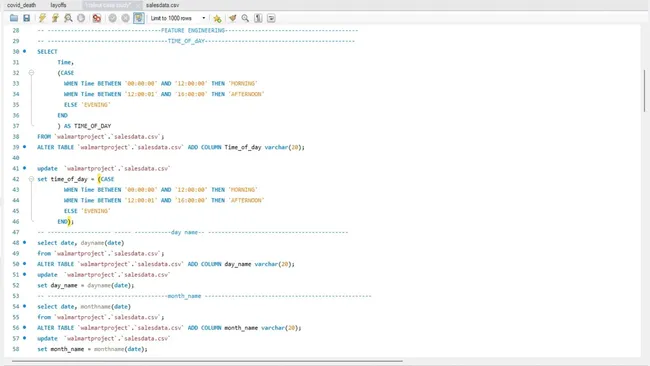Viewport: 650px width, 366px height.
Task: Click 'day_name varchar(20)' on line 50
Action: [x=259, y=264]
